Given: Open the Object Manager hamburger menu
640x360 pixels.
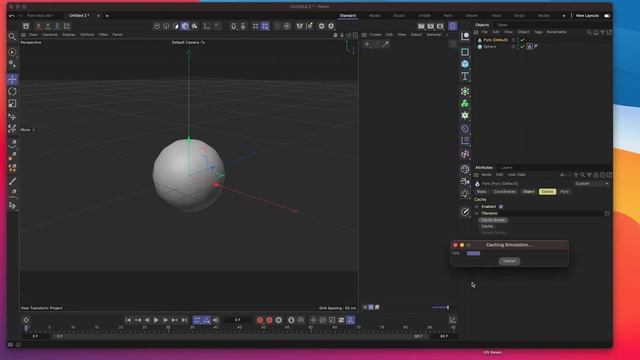Looking at the screenshot, I should click(x=476, y=32).
